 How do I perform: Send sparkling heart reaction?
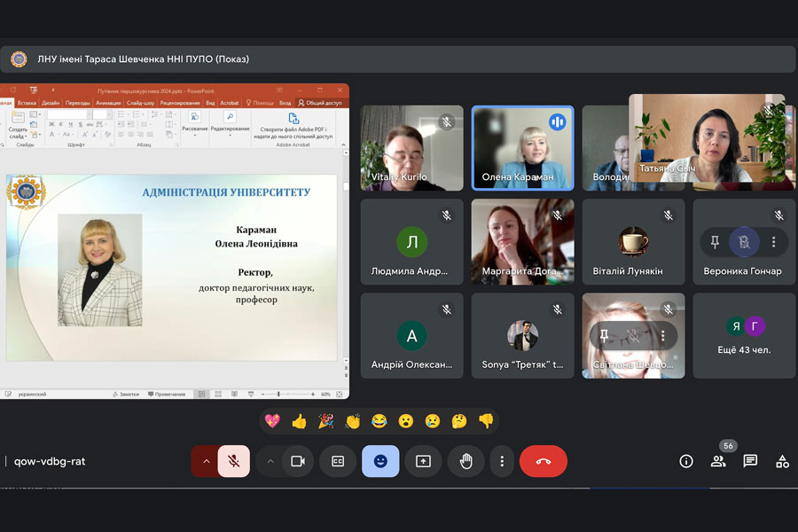(273, 421)
